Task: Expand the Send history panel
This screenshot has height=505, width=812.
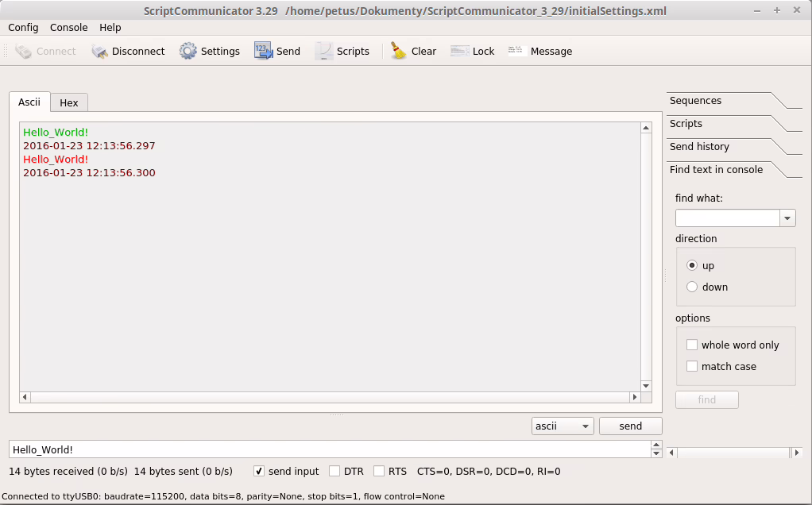Action: (x=700, y=147)
